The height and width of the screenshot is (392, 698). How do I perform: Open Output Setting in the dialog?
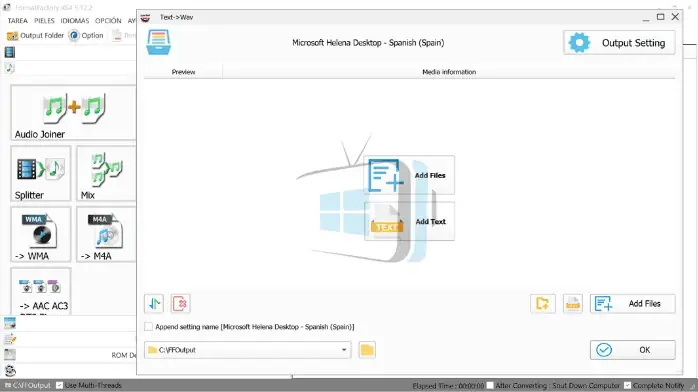coord(619,43)
